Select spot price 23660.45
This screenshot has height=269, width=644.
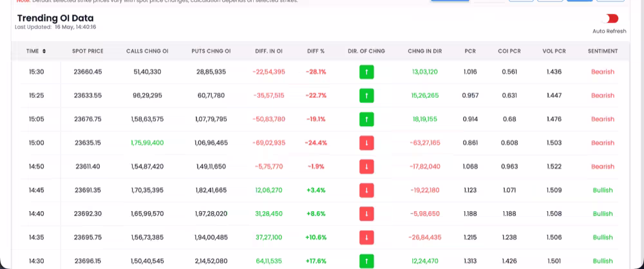(x=88, y=72)
